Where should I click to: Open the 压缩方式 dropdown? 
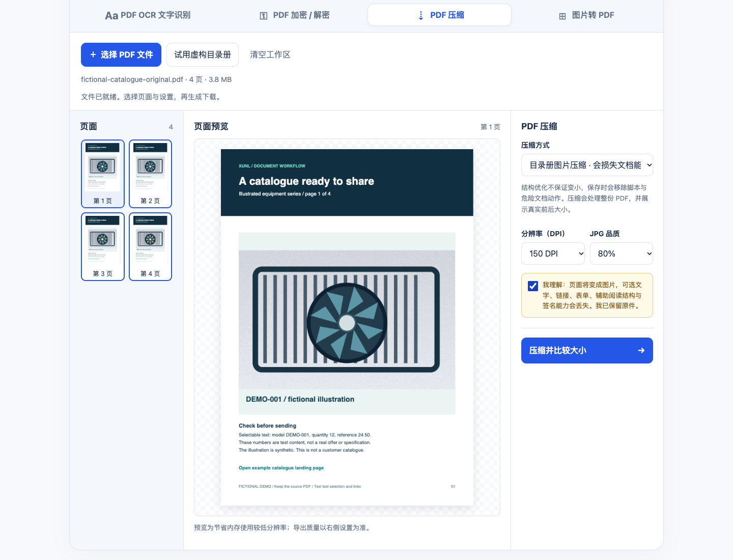click(587, 165)
